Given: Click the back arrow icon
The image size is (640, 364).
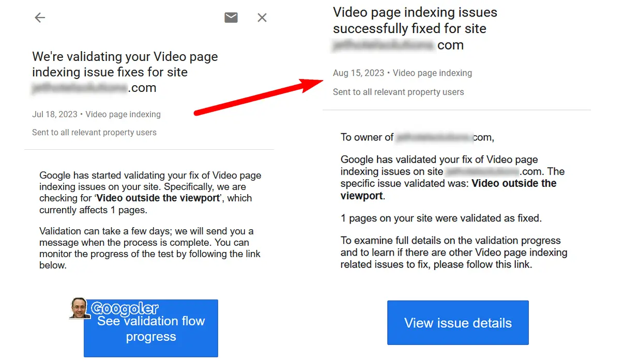Looking at the screenshot, I should coord(40,18).
